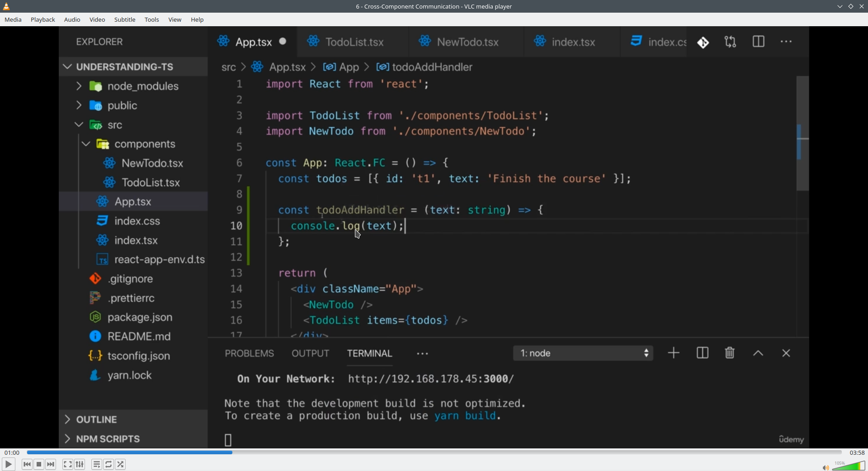Split the terminal pane
This screenshot has width=868, height=471.
(x=703, y=353)
